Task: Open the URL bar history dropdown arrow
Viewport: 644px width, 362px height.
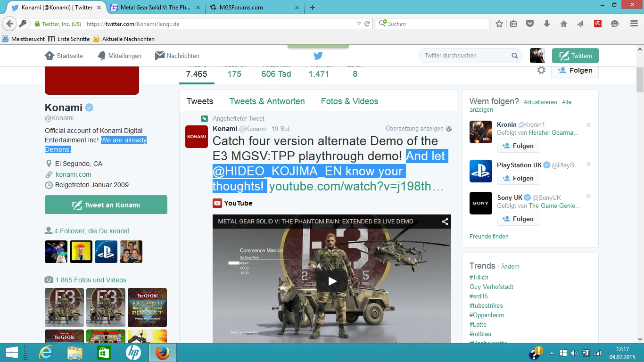Action: click(x=359, y=24)
